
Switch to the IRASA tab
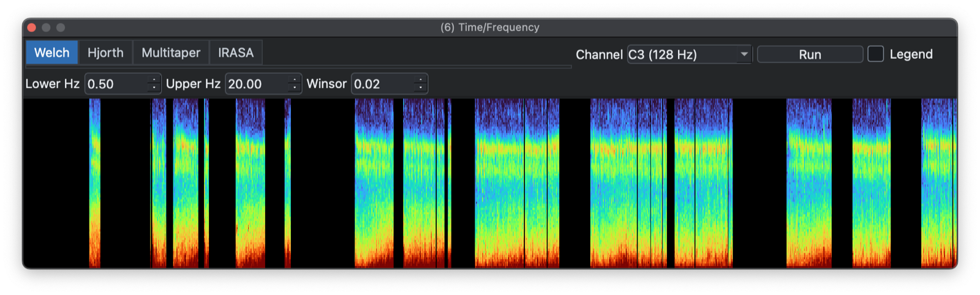(236, 53)
